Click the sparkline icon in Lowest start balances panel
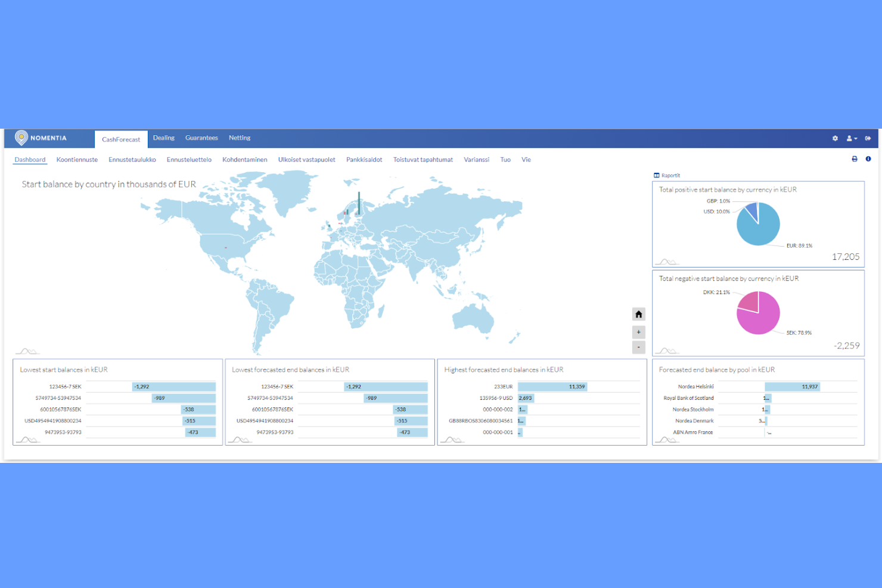This screenshot has height=588, width=882. 26,439
